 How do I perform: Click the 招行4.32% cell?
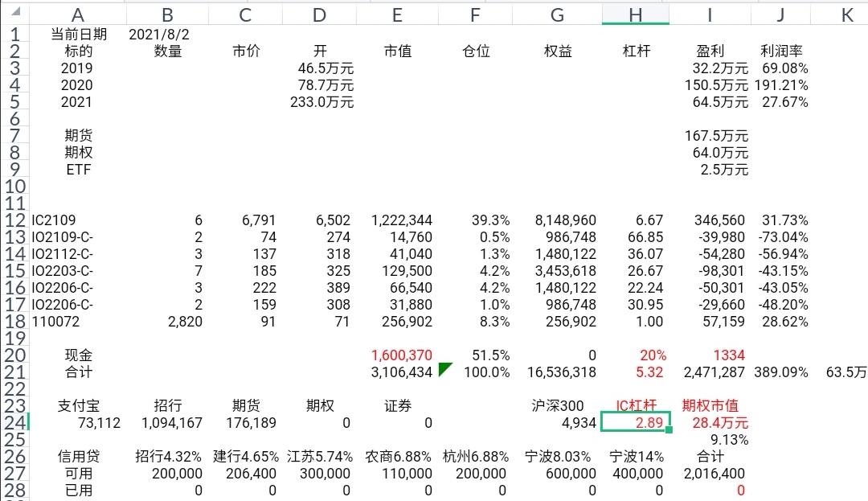(168, 457)
